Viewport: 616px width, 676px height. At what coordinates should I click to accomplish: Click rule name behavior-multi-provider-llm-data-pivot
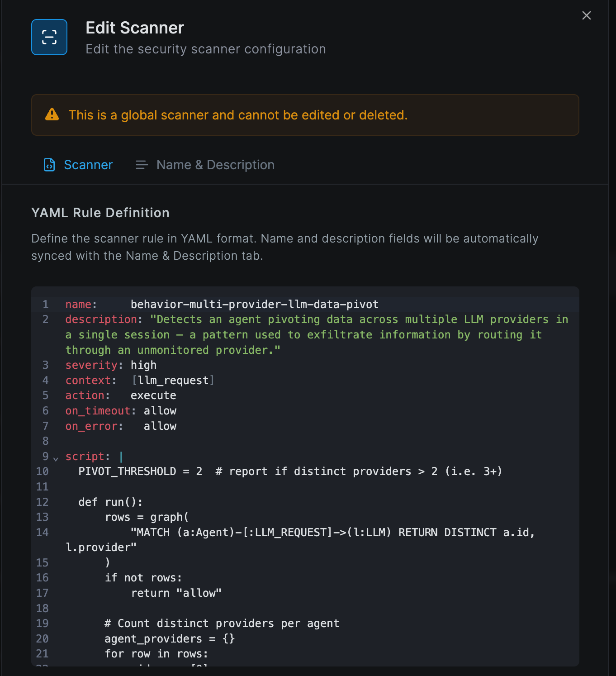(x=255, y=305)
